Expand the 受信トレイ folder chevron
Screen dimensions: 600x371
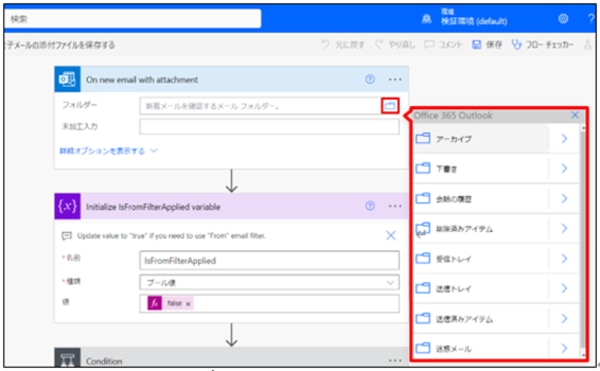pyautogui.click(x=564, y=259)
